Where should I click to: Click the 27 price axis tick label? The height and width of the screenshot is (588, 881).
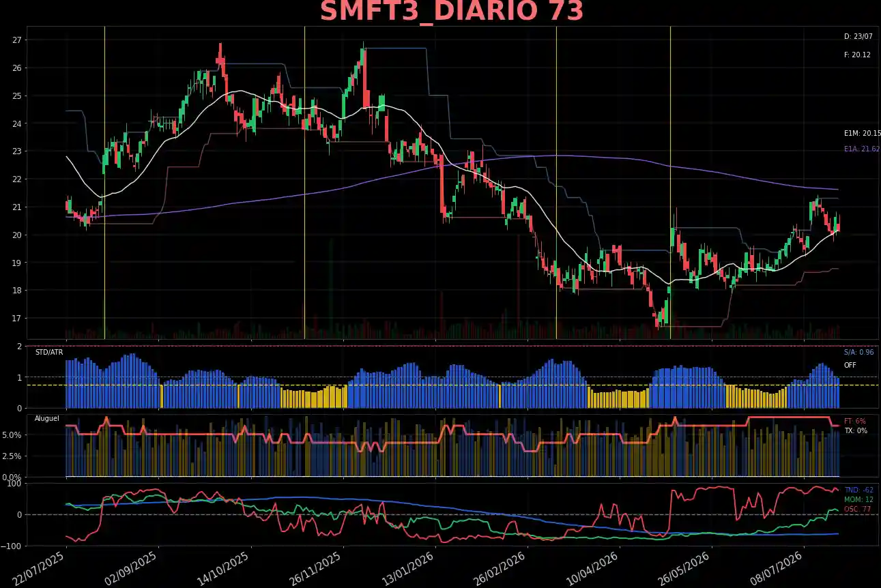(17, 40)
